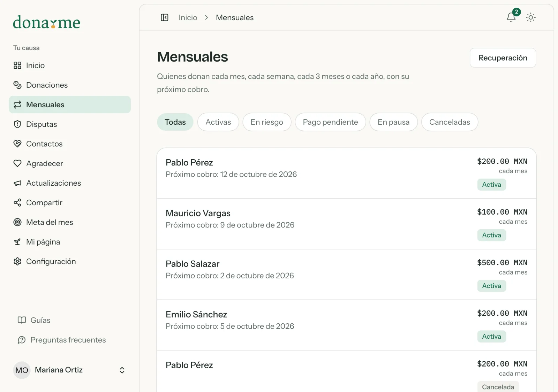The height and width of the screenshot is (392, 558).
Task: Open Donaciones in the sidebar
Action: [x=70, y=85]
